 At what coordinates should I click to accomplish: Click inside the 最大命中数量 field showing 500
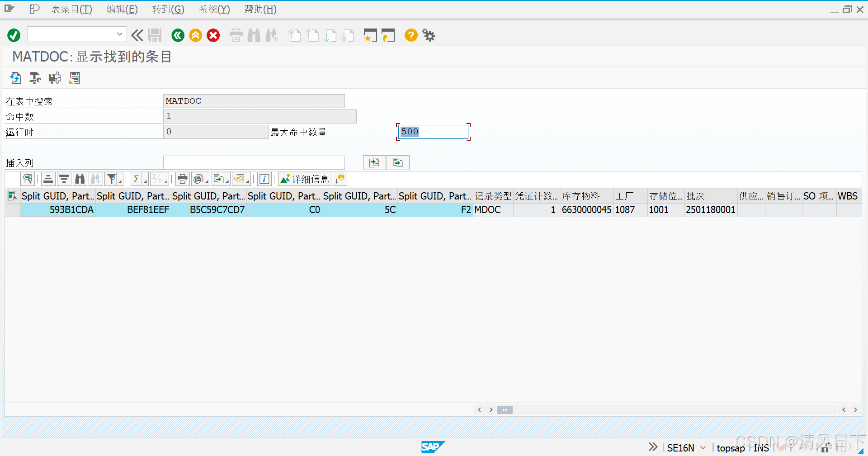pos(432,132)
